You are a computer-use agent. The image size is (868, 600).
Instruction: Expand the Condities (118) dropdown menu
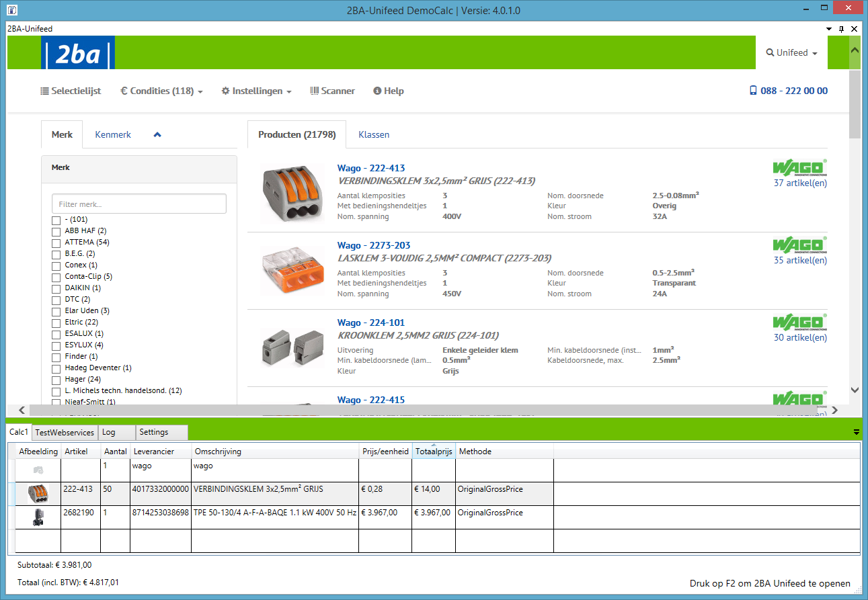tap(161, 91)
